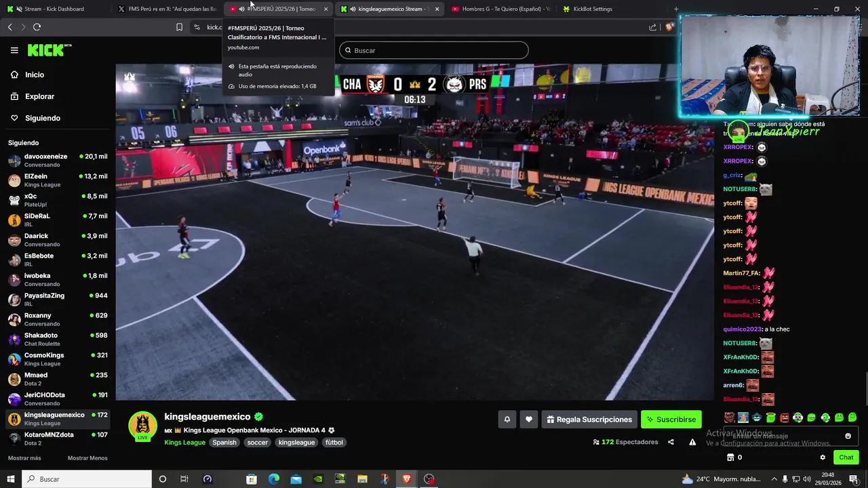Click the kingsleaguemexico channel avatar
This screenshot has height=488, width=868.
pos(142,426)
